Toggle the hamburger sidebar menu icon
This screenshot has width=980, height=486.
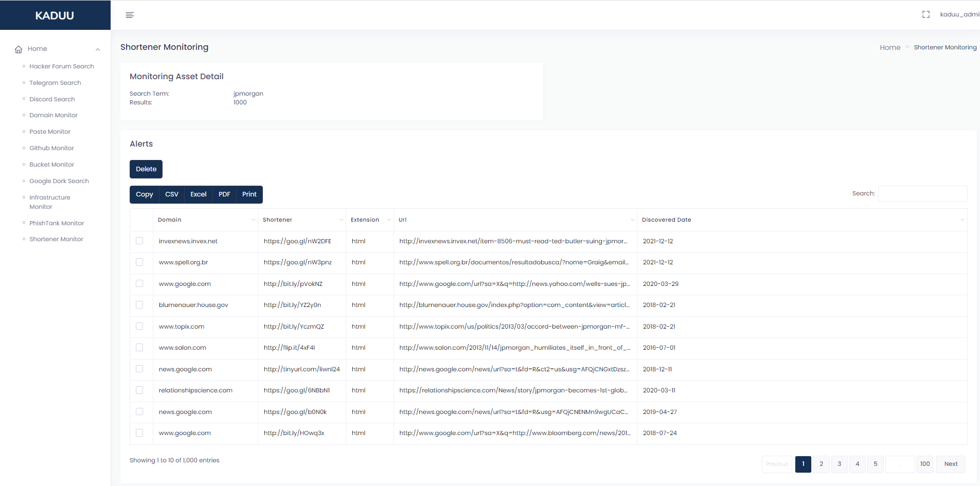[130, 15]
